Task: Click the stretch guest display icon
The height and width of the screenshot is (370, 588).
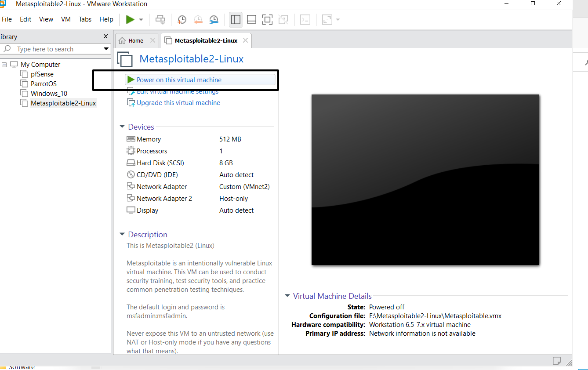Action: pyautogui.click(x=327, y=19)
